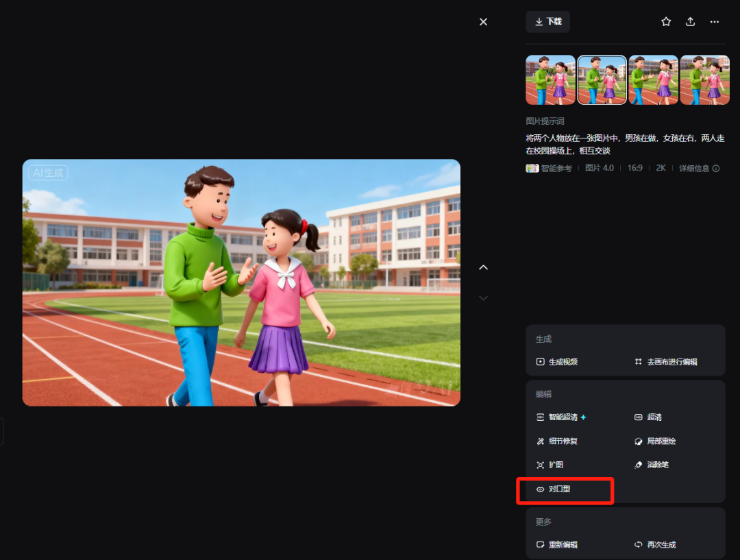Viewport: 740px width, 560px height.
Task: Open the three-dot more options menu
Action: coord(715,22)
